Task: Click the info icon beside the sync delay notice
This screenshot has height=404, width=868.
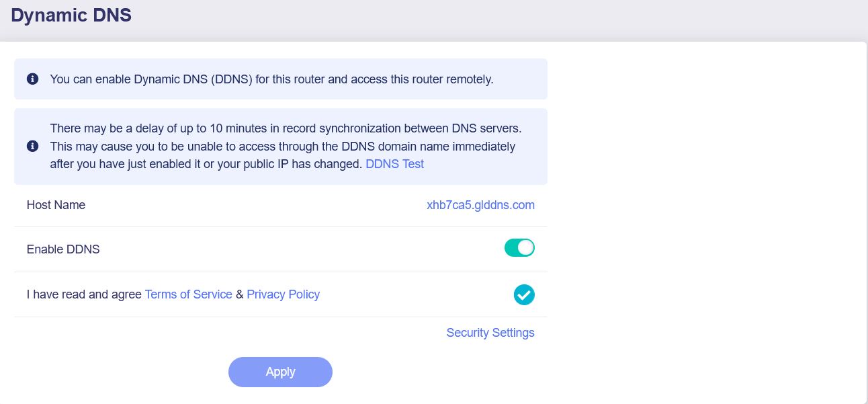Action: 32,146
